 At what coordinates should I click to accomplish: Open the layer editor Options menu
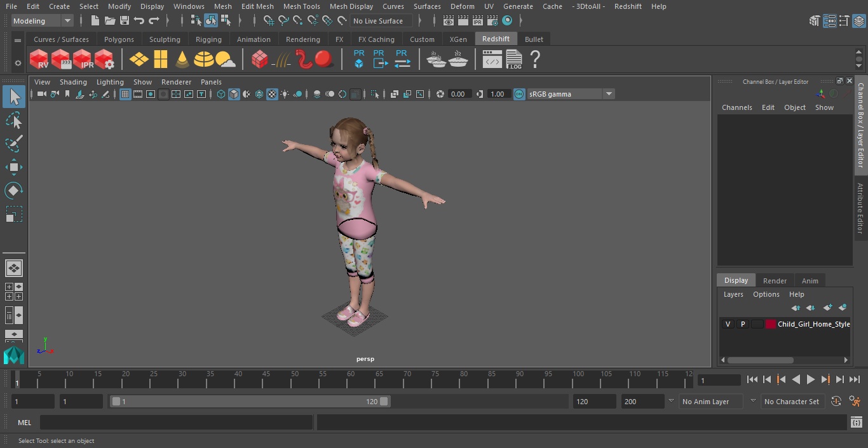pos(766,294)
